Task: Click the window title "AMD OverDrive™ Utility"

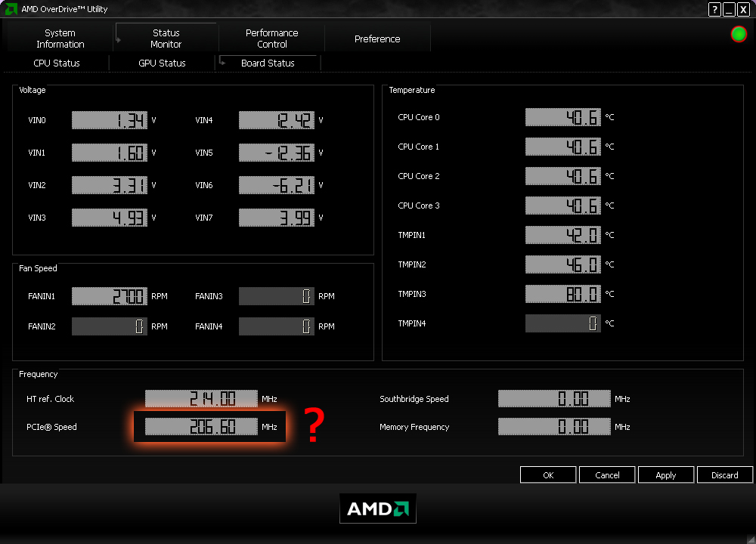Action: tap(64, 9)
